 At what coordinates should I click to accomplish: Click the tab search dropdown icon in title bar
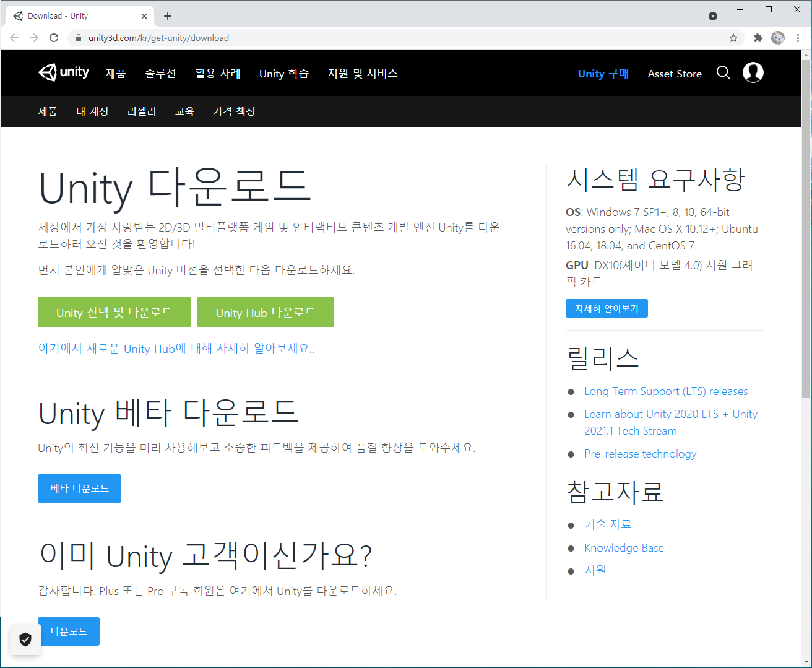pyautogui.click(x=713, y=16)
